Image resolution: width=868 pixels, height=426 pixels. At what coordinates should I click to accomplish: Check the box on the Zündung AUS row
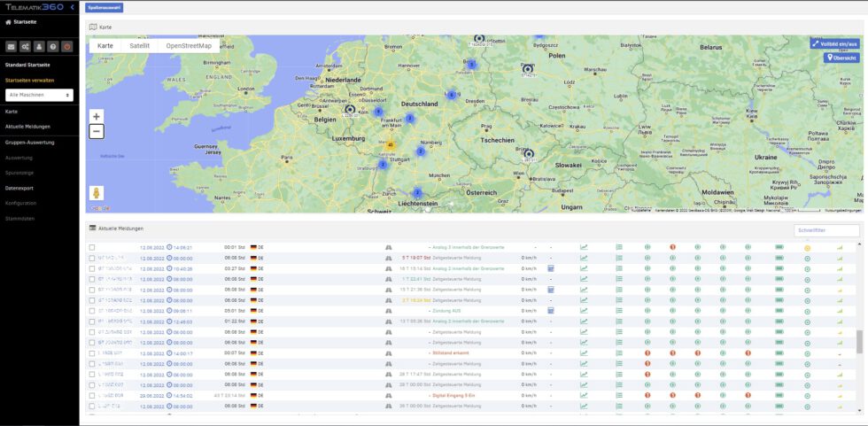(x=92, y=311)
